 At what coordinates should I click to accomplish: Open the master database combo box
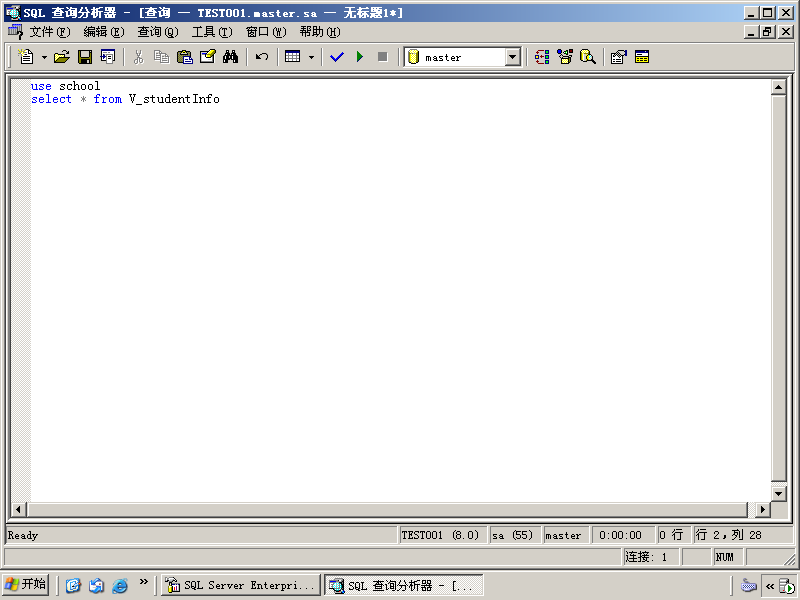point(462,57)
